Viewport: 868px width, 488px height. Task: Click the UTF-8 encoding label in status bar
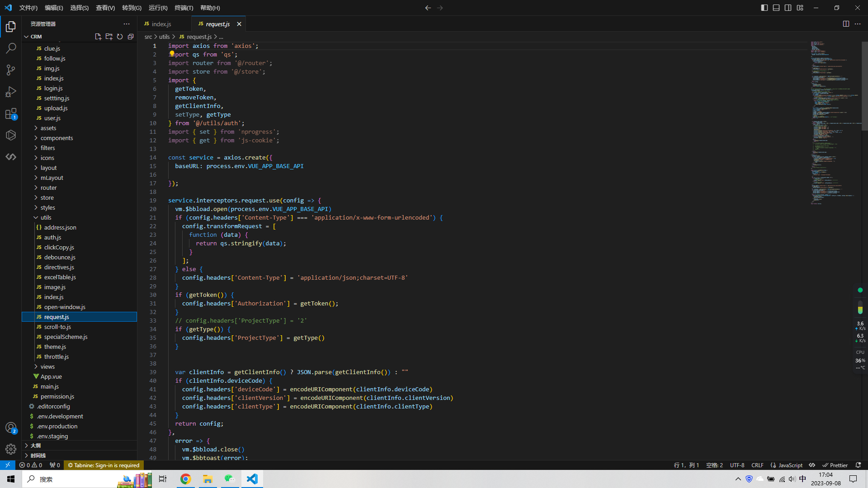pyautogui.click(x=737, y=465)
